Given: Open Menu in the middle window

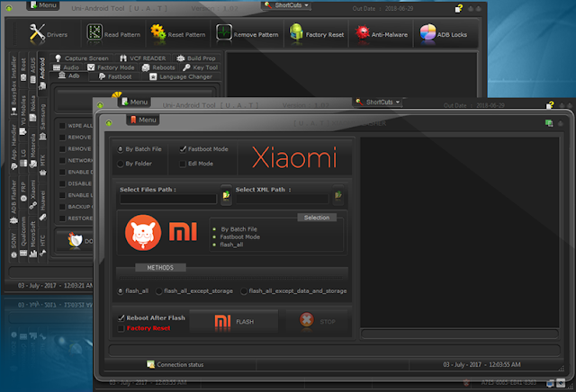Looking at the screenshot, I should pos(134,102).
